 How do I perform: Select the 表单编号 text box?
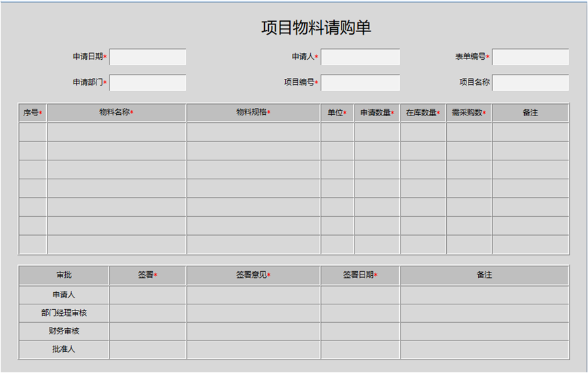coord(530,57)
